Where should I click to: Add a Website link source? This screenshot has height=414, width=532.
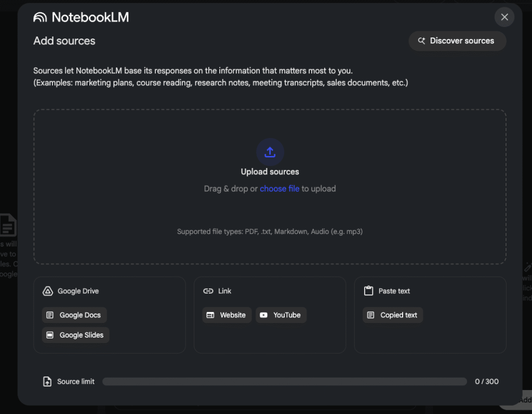point(227,315)
